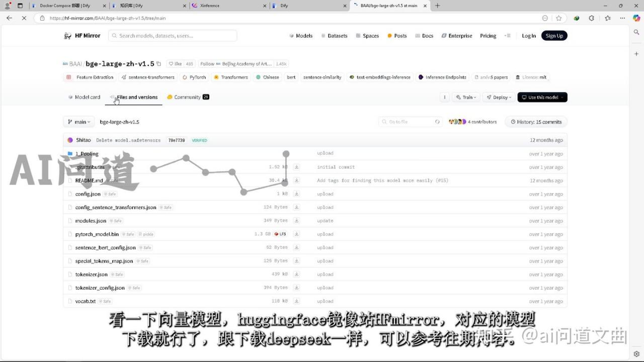
Task: Click the text-embeddings-inference tag
Action: tap(380, 77)
